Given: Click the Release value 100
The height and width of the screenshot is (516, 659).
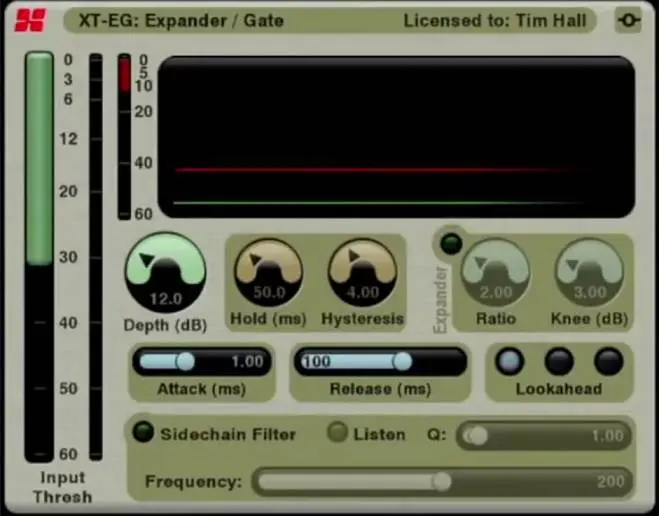Looking at the screenshot, I should (x=316, y=361).
